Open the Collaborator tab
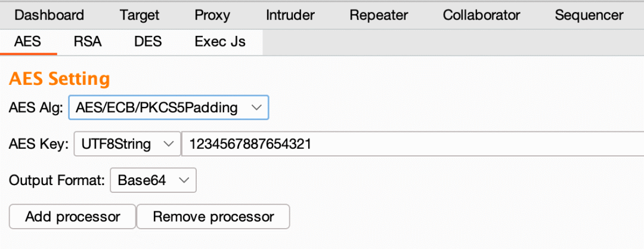Image resolution: width=644 pixels, height=249 pixels. pos(481,15)
